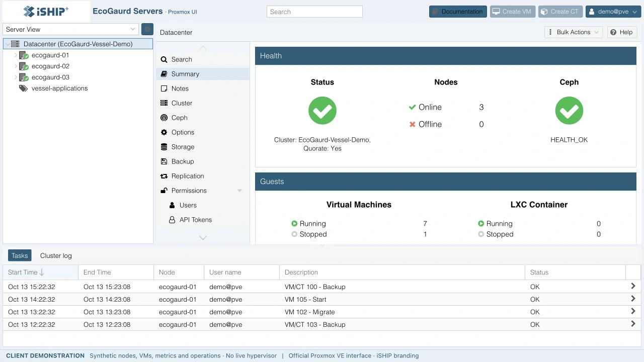This screenshot has height=362, width=644.
Task: Click the ecogaurd-03 node server icon
Action: point(24,77)
